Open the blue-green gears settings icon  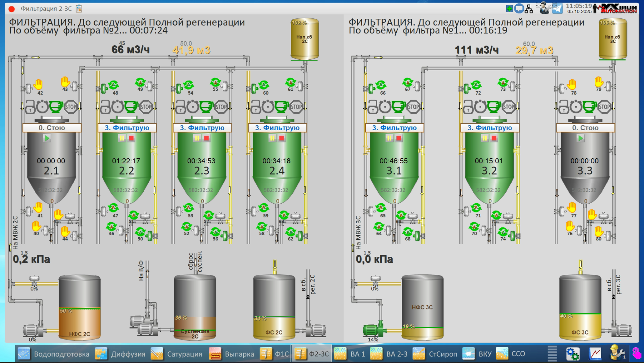[x=572, y=354]
